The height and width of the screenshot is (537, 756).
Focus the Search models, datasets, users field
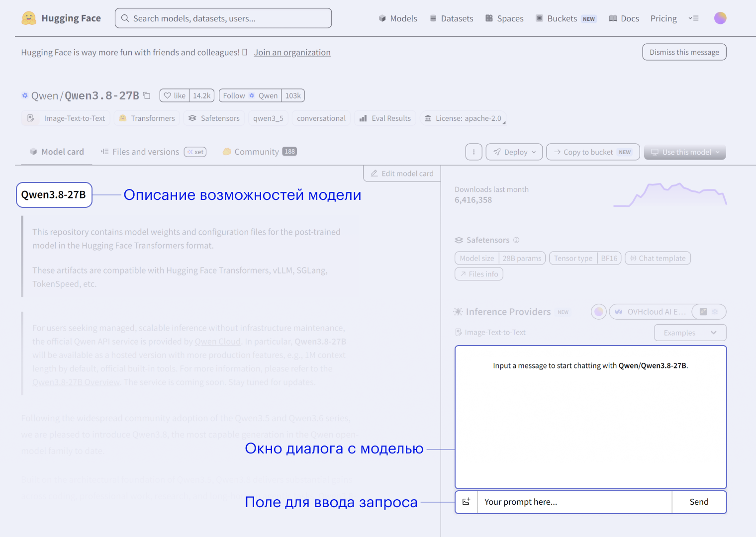point(223,18)
